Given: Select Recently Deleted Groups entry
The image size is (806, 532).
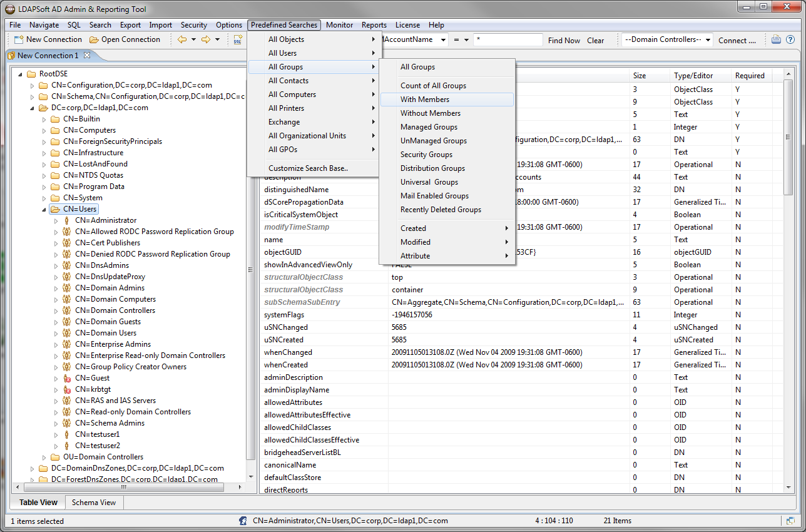Looking at the screenshot, I should 447,210.
